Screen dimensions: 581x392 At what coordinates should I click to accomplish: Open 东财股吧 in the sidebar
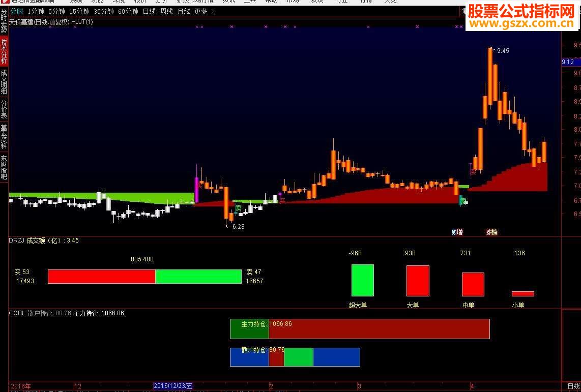click(x=4, y=167)
